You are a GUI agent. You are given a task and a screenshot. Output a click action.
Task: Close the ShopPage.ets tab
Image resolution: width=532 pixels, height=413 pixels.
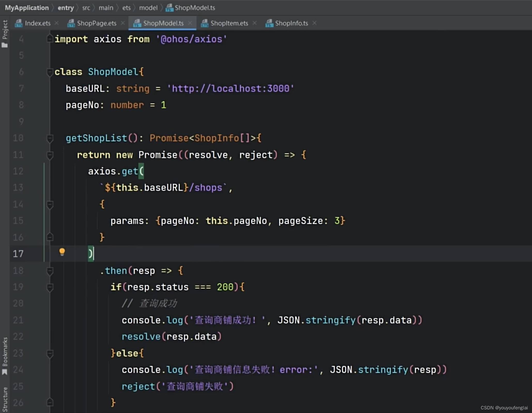[123, 23]
